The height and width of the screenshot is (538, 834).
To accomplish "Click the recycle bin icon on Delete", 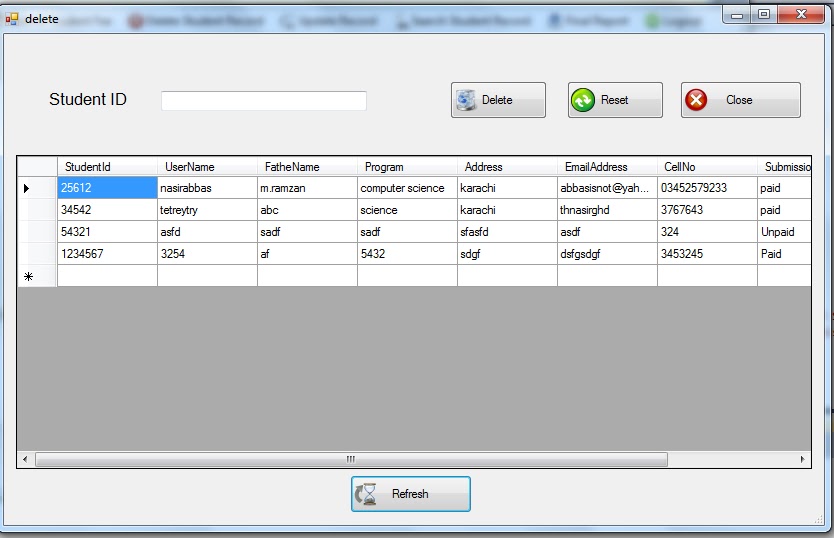I will (466, 100).
